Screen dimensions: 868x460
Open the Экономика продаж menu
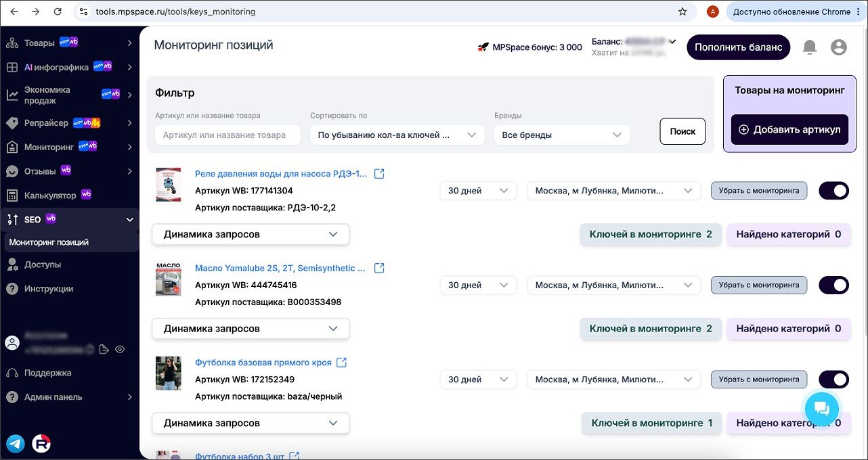pyautogui.click(x=69, y=95)
